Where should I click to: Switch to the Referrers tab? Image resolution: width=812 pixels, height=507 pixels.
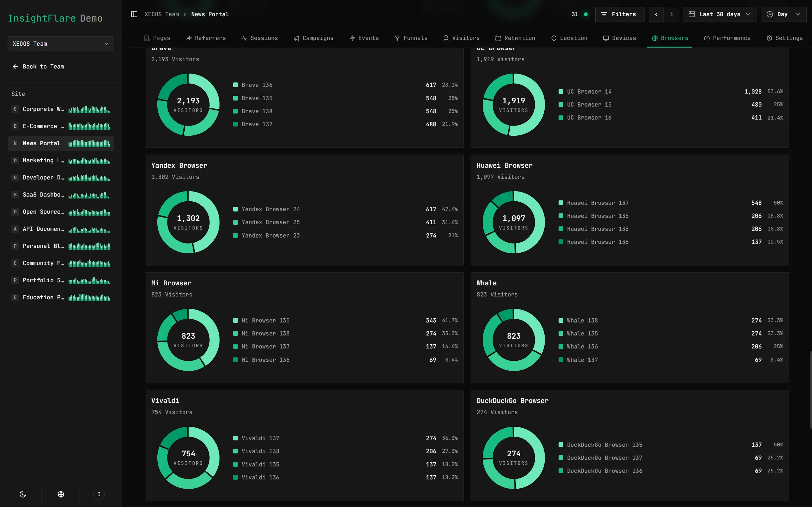[206, 38]
